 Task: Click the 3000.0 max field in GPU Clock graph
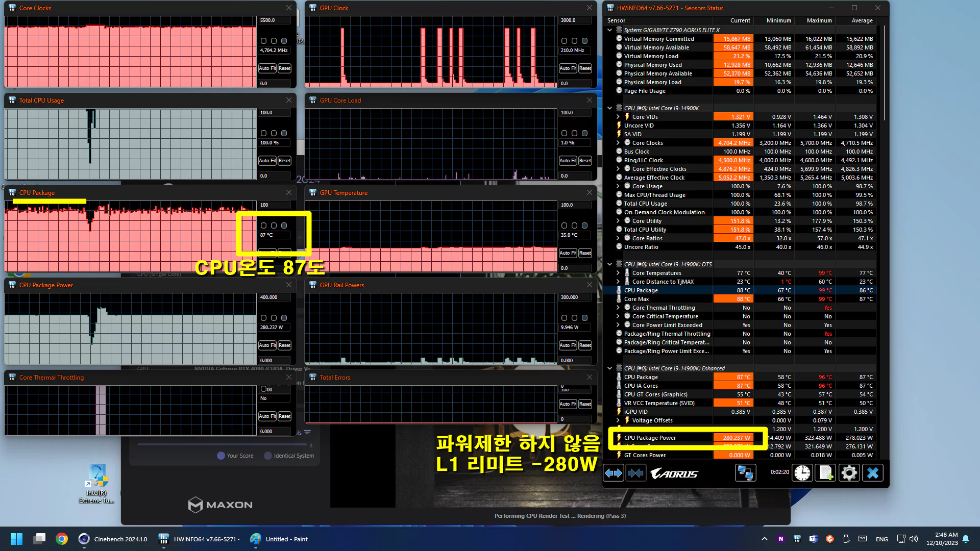click(x=575, y=20)
